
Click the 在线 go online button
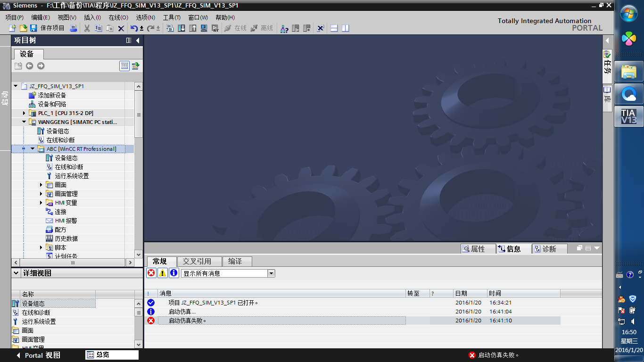(x=235, y=28)
